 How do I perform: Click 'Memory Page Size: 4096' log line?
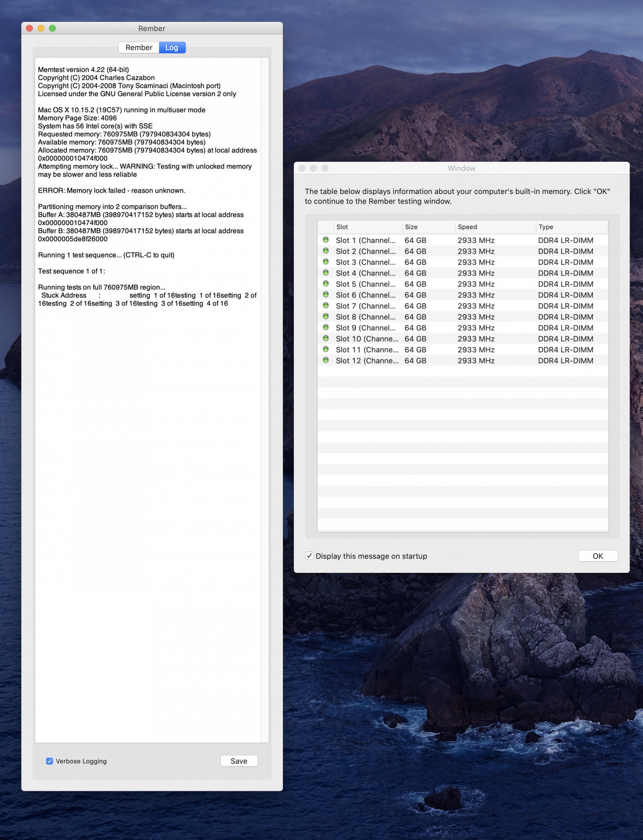pos(77,118)
